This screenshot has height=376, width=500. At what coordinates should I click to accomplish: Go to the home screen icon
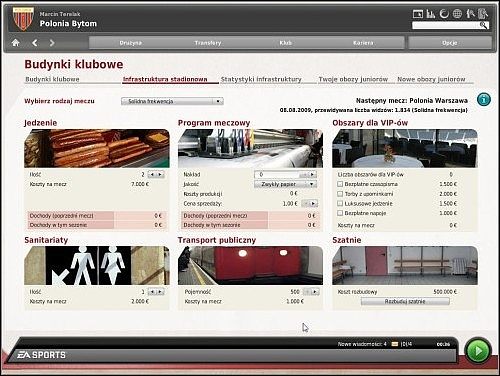click(x=15, y=43)
